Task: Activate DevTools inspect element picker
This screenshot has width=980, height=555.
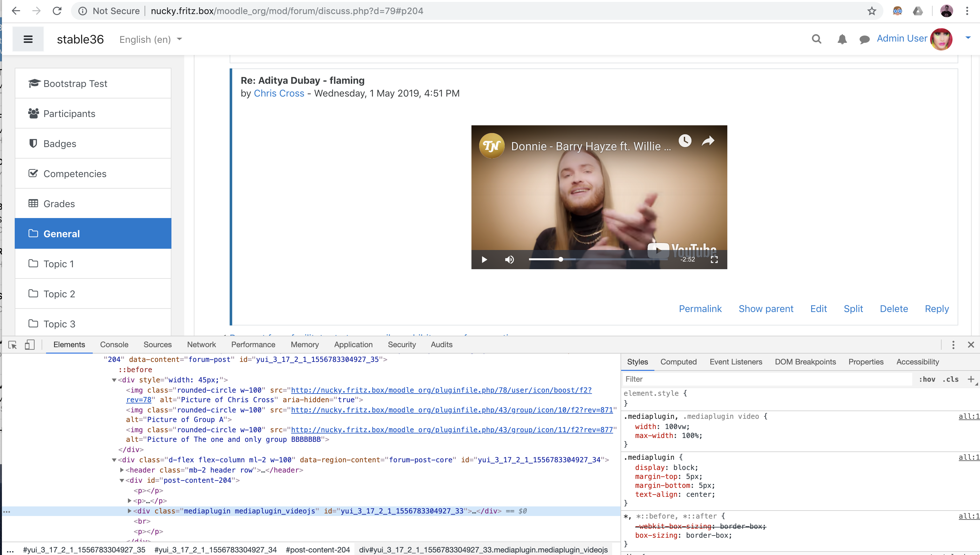Action: tap(12, 345)
